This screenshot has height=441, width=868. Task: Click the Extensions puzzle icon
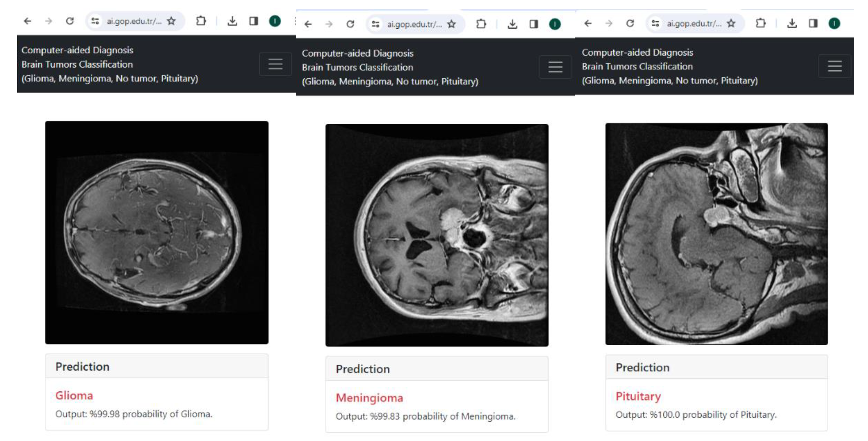click(202, 21)
